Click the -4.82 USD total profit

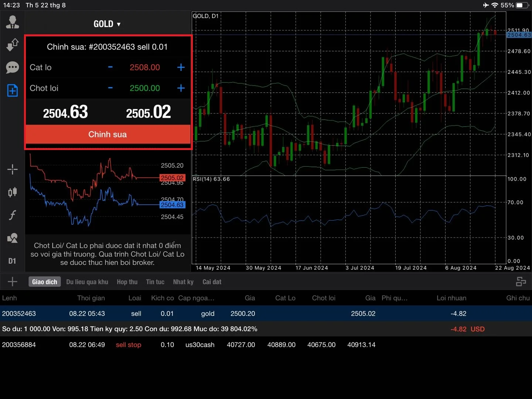coord(467,329)
